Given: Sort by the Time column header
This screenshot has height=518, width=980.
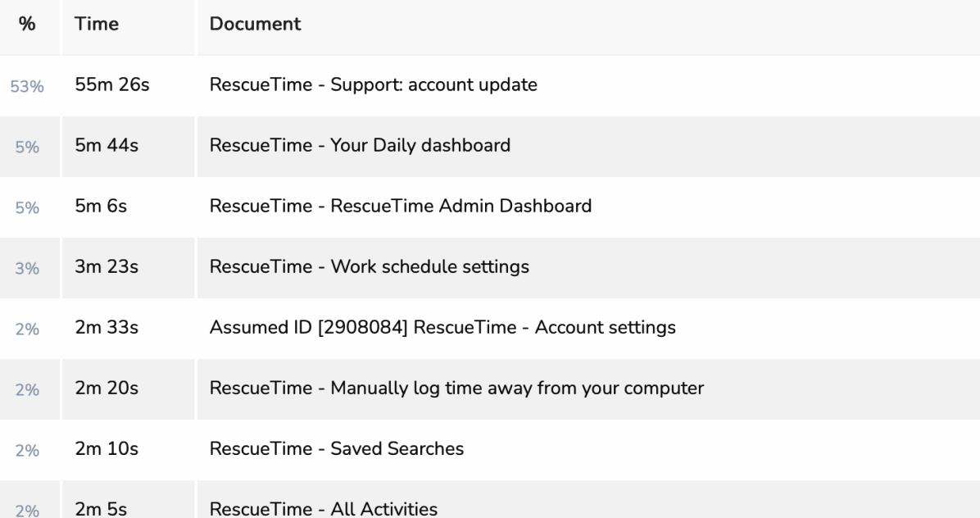Looking at the screenshot, I should [x=97, y=25].
